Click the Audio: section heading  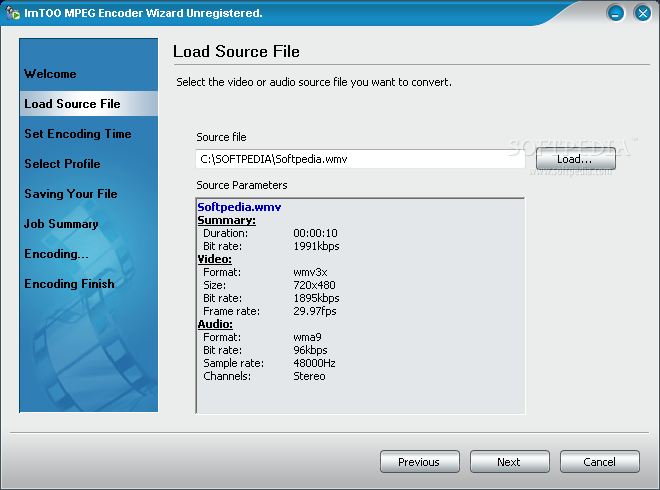[215, 324]
